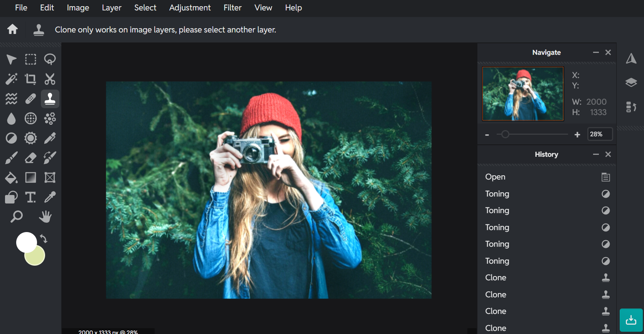
Task: Select the Gradient tool
Action: point(30,178)
